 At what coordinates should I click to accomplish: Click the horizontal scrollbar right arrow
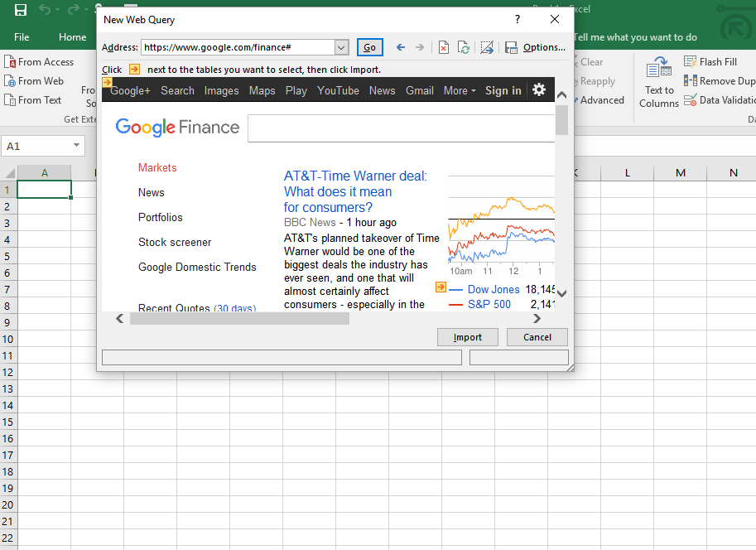537,318
